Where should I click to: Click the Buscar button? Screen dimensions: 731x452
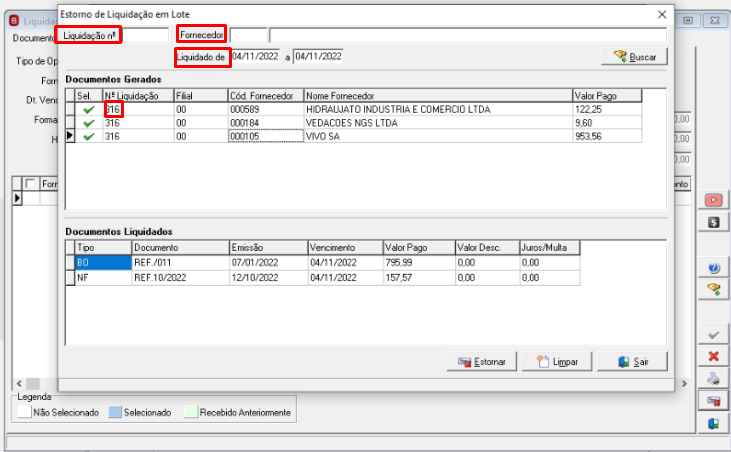pyautogui.click(x=634, y=57)
